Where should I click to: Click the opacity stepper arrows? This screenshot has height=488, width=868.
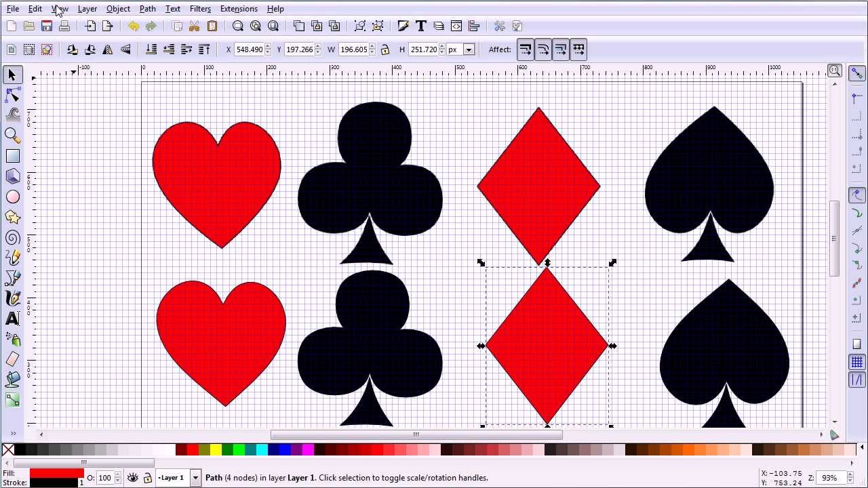click(x=117, y=478)
